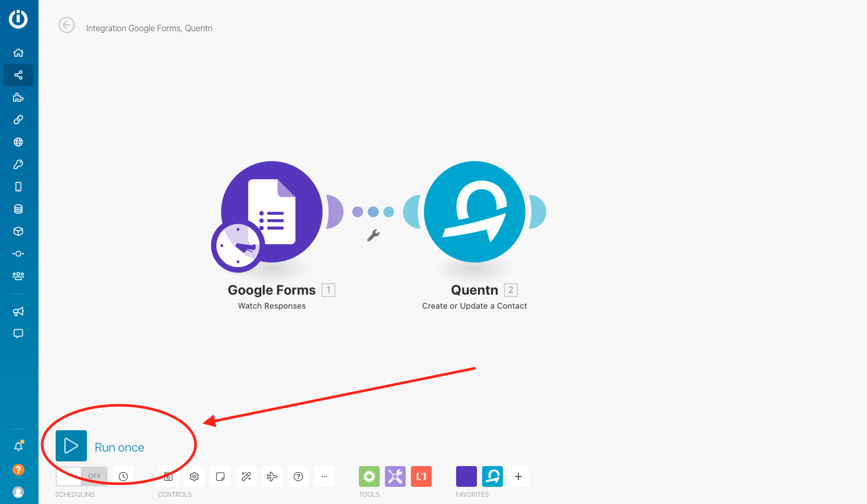Click module number 1 badge
The width and height of the screenshot is (867, 504).
[329, 290]
